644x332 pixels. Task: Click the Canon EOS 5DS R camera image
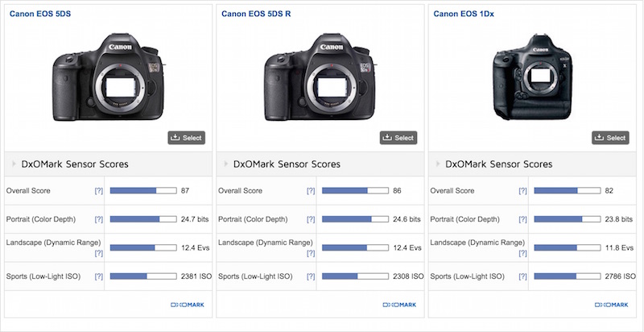click(320, 77)
